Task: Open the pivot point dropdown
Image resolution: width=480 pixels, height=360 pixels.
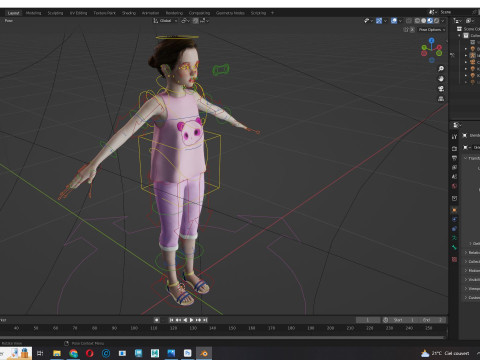Action: [x=185, y=21]
